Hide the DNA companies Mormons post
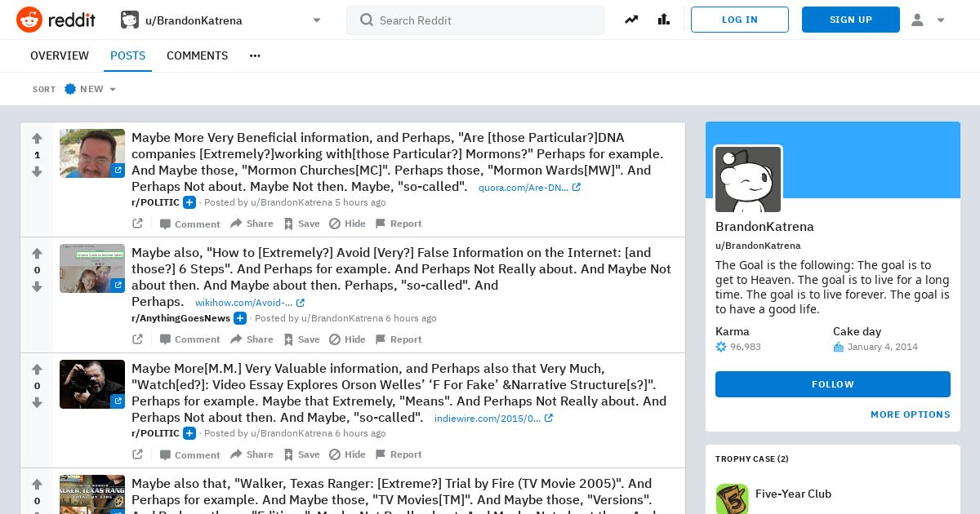Screen dimensions: 980x514 (x=347, y=224)
